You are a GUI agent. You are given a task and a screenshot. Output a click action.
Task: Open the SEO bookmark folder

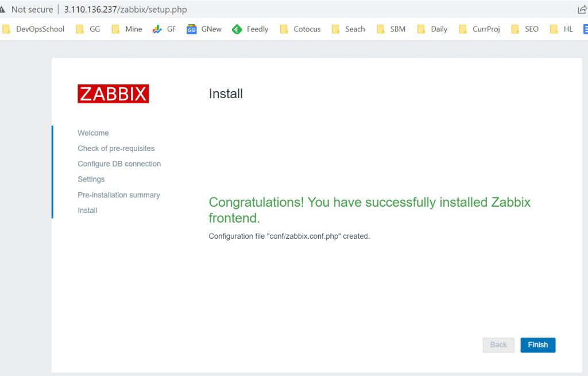point(525,29)
